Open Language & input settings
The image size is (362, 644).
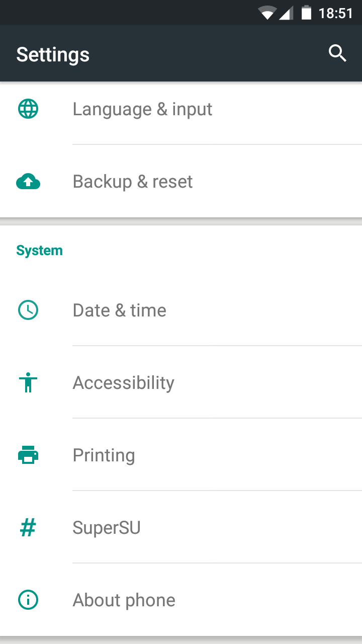click(142, 109)
